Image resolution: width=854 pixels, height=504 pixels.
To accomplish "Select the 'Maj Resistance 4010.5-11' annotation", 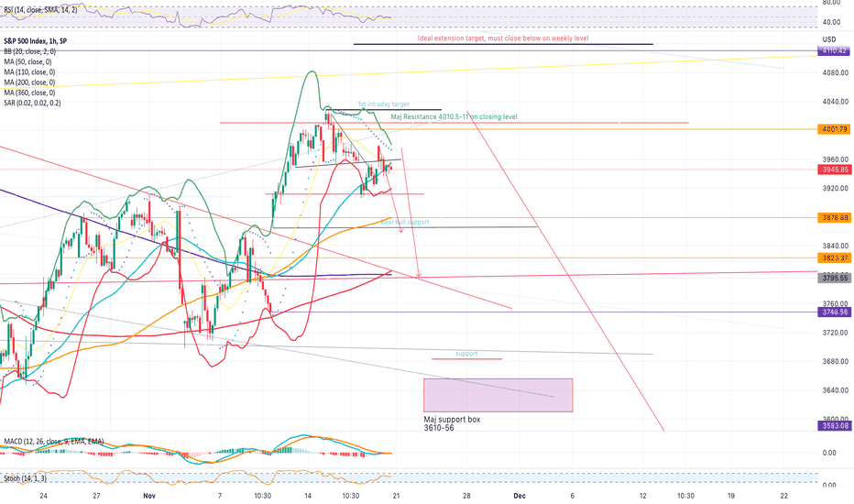I will click(x=454, y=116).
